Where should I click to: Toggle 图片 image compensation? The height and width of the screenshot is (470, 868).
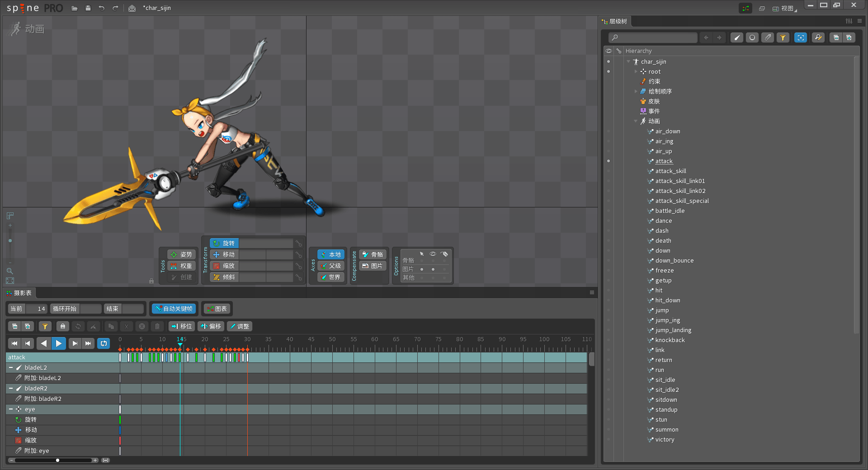tap(373, 266)
